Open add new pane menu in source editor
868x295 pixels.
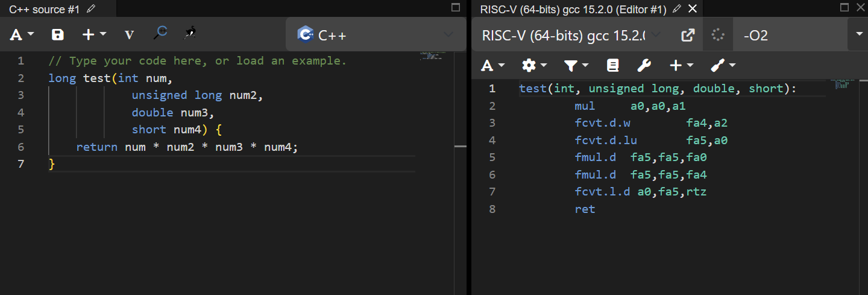coord(94,34)
